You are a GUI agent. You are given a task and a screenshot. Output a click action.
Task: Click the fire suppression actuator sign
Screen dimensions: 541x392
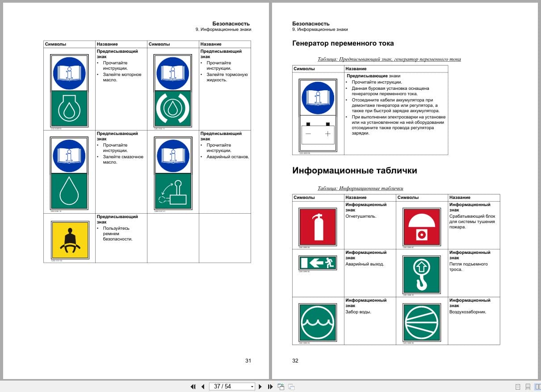[422, 227]
